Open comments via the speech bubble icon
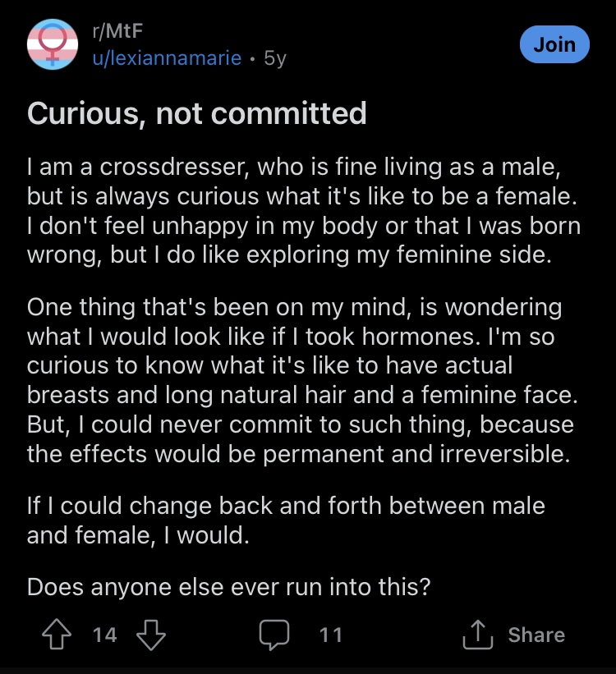 274,635
